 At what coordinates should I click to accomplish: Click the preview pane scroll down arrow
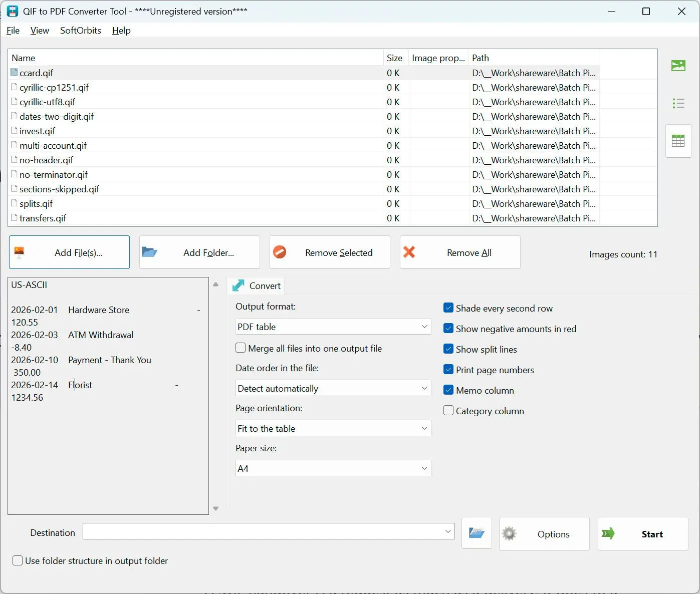(x=216, y=508)
